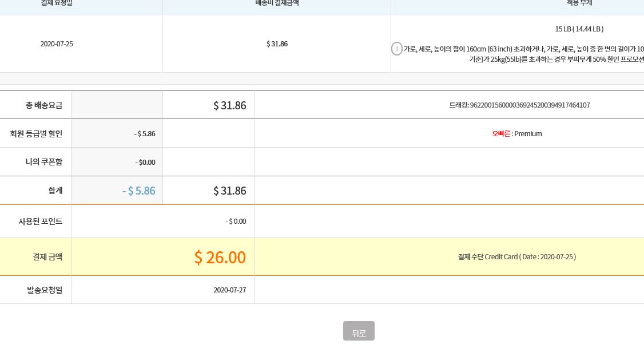Click the $ 31.86 value in 총 배송요금 row

tap(229, 105)
